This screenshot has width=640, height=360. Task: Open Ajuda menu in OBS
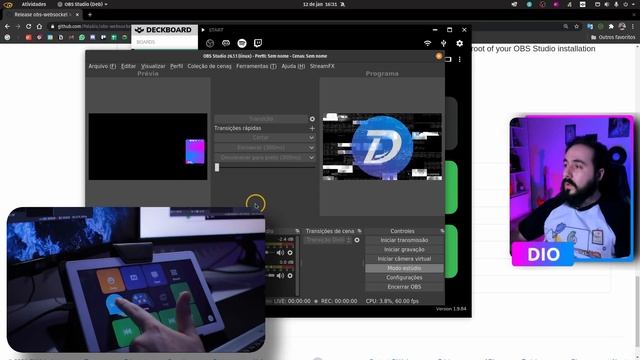coord(293,66)
